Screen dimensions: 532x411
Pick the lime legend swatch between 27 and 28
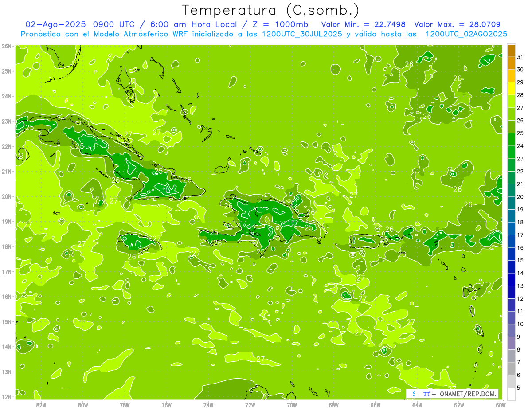point(511,102)
